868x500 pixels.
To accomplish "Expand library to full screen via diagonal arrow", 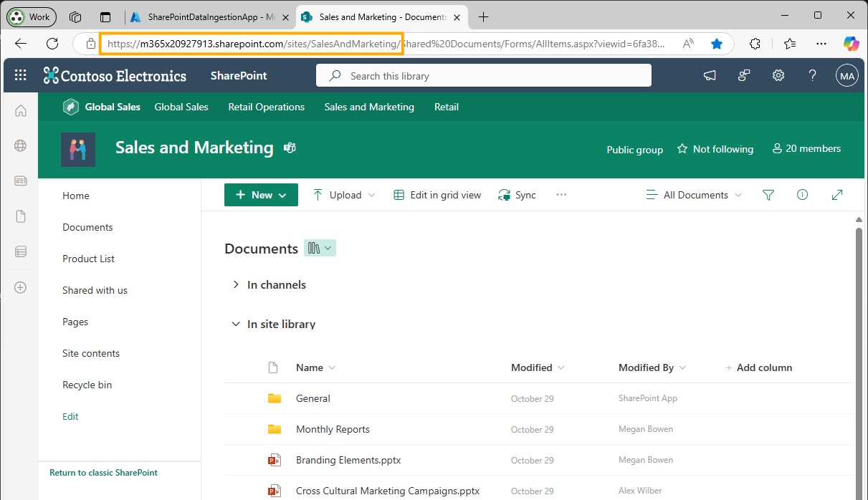I will [x=836, y=194].
